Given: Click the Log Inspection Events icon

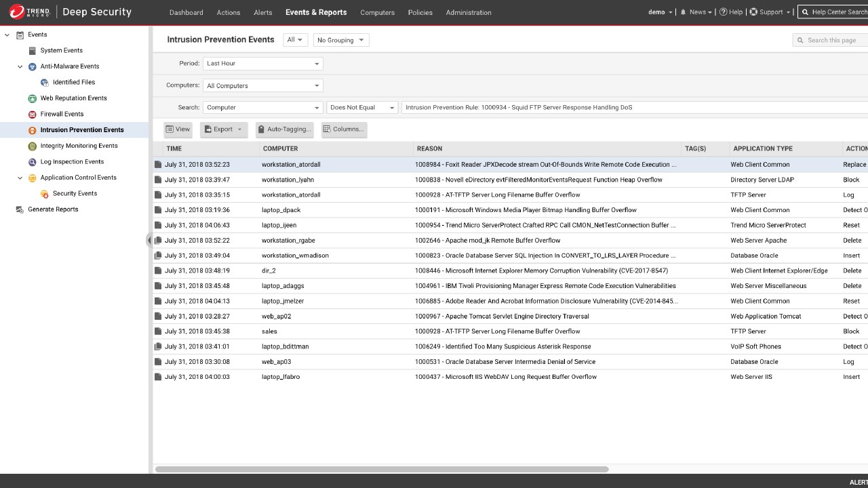Looking at the screenshot, I should 33,162.
